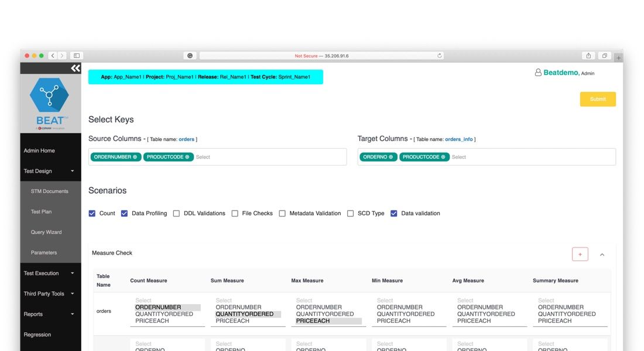Check the Metadata Validation option

coord(282,213)
